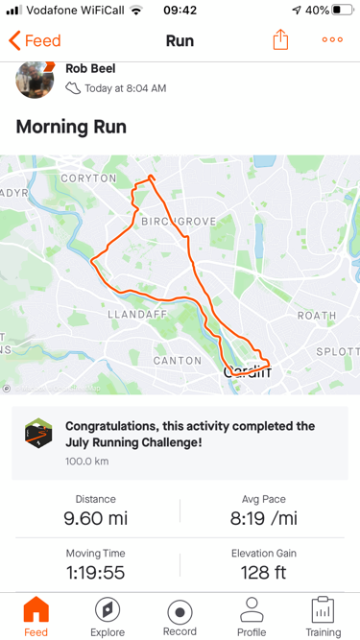Tap the Record button icon
Image resolution: width=360 pixels, height=640 pixels.
click(180, 613)
